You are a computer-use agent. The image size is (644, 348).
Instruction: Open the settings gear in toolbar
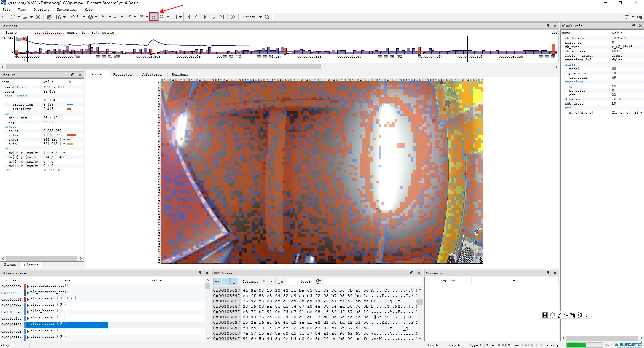[49, 17]
